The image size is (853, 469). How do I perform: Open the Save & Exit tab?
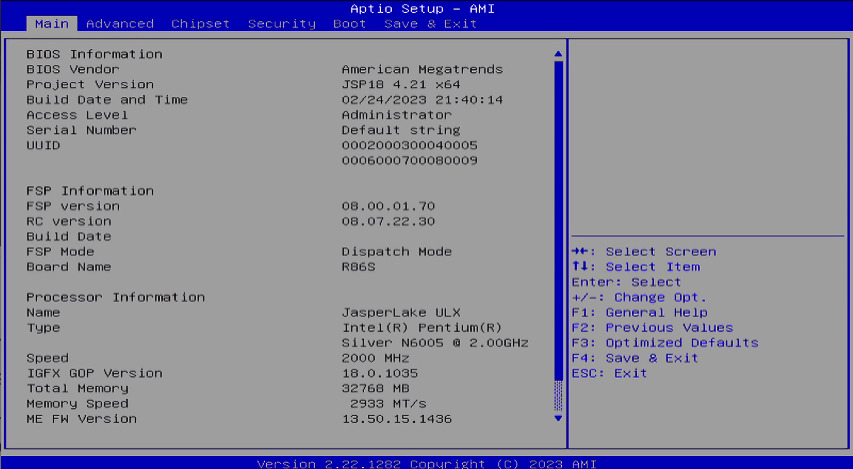click(430, 24)
